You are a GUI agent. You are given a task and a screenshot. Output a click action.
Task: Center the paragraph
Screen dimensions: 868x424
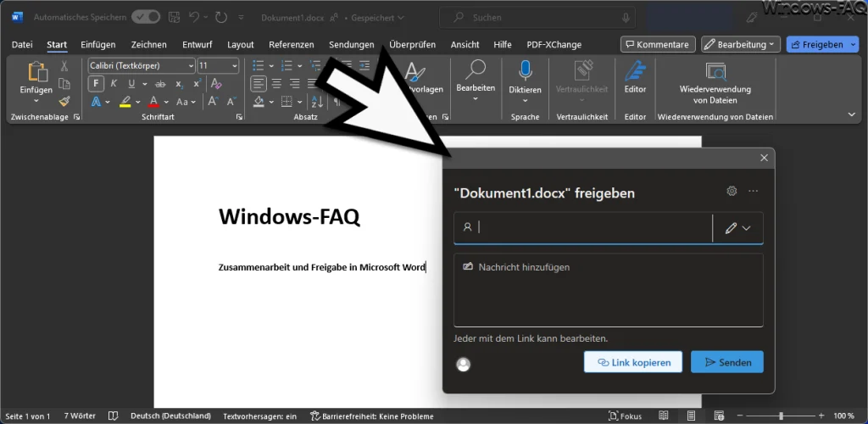click(277, 84)
